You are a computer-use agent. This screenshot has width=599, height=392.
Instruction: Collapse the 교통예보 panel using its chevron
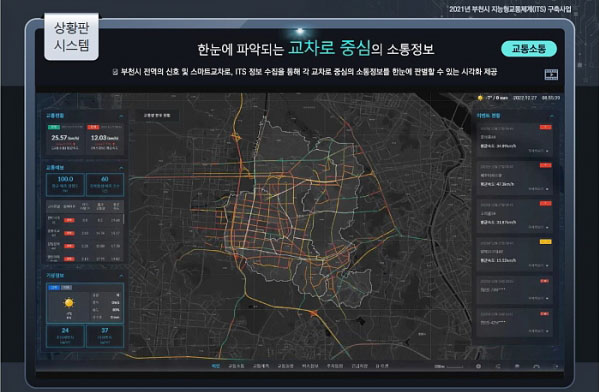pos(121,168)
